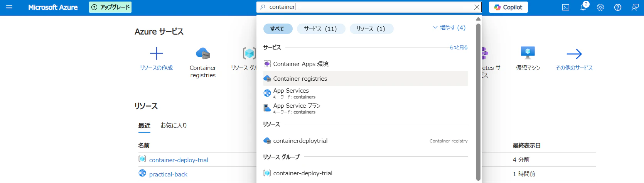The height and width of the screenshot is (183, 644).
Task: Open help question mark icon
Action: (x=618, y=7)
